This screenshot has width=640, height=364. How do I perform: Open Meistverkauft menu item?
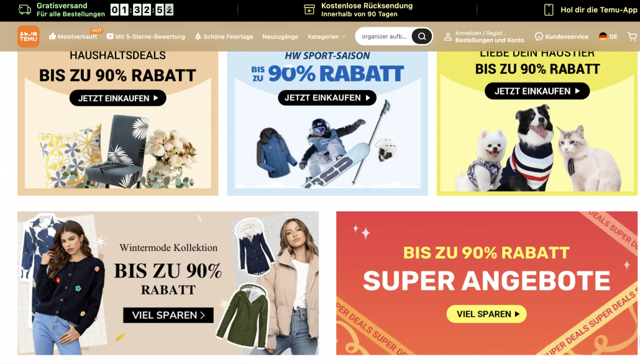tap(73, 36)
